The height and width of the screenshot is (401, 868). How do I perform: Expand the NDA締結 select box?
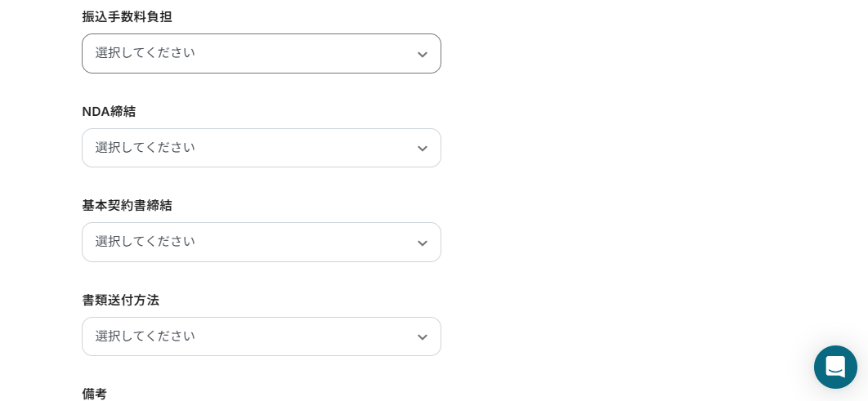[261, 148]
